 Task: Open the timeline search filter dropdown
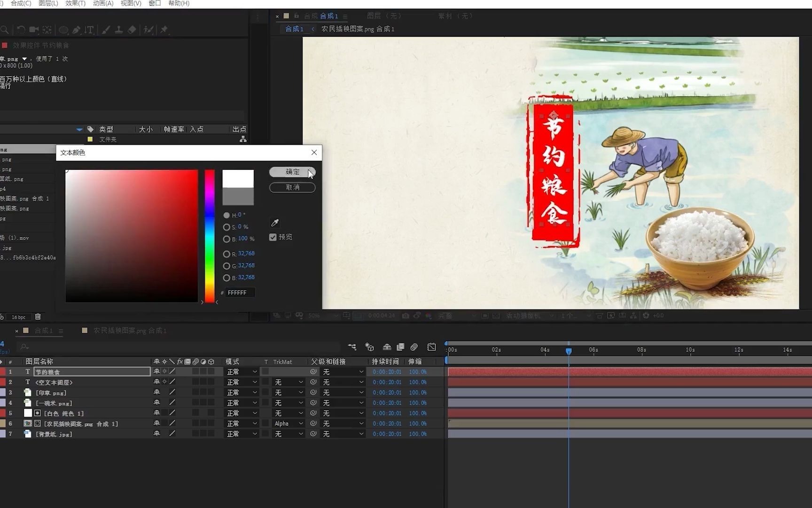[24, 347]
